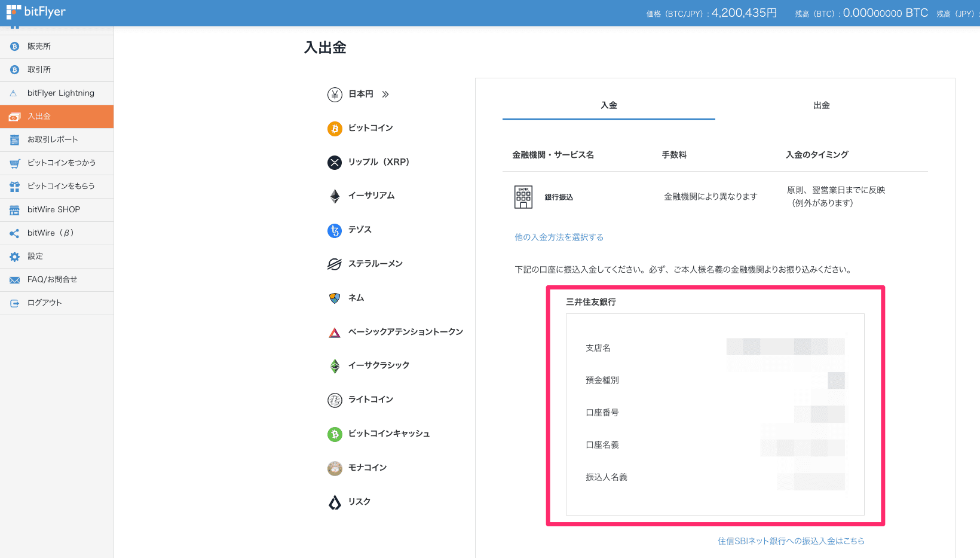
Task: Select ベーシックアテンショントークン currency
Action: (406, 332)
